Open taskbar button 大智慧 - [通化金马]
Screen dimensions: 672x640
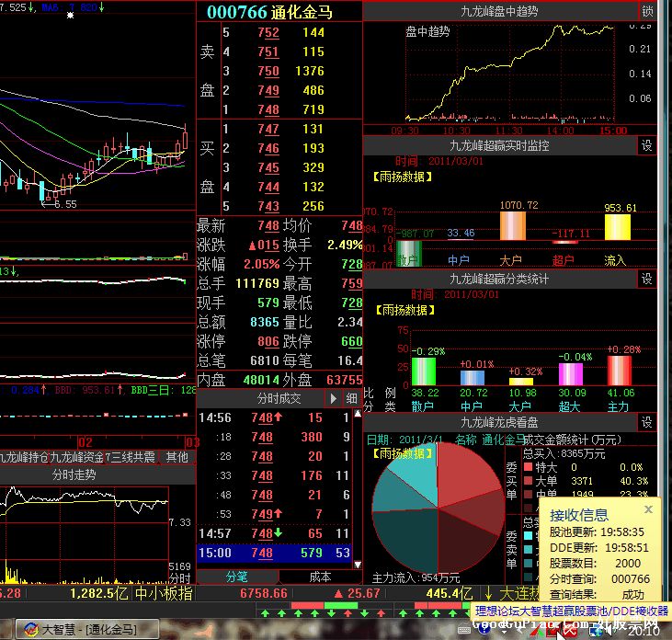tap(87, 629)
